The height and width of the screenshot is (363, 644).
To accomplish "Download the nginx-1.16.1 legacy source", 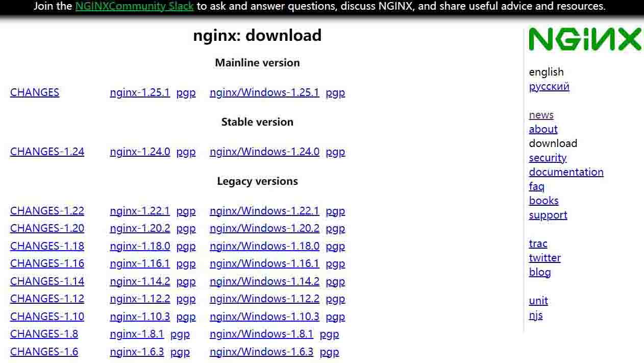I will [139, 263].
